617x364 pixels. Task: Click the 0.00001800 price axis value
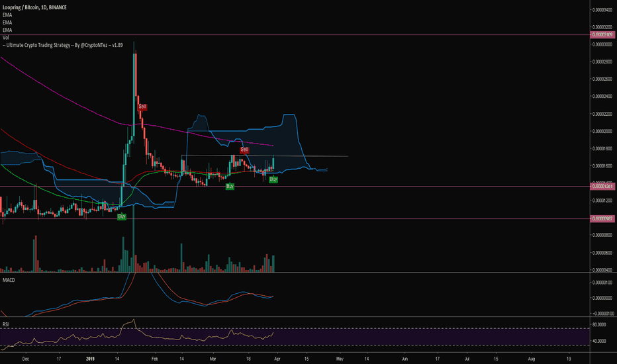(602, 149)
